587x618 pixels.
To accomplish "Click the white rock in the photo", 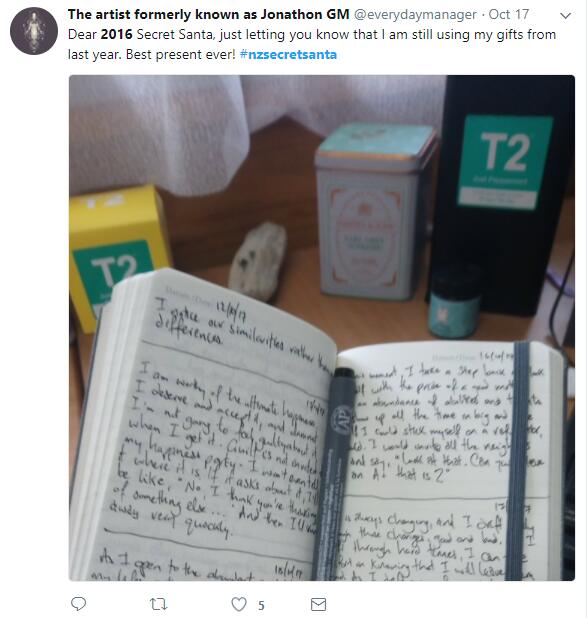I will pos(257,261).
